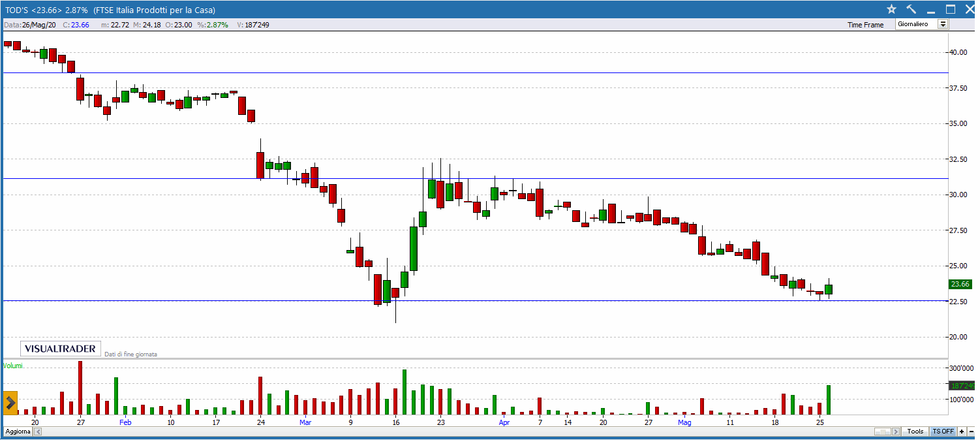The image size is (980, 440).
Task: Add the chart to favorites with star icon
Action: 891,10
